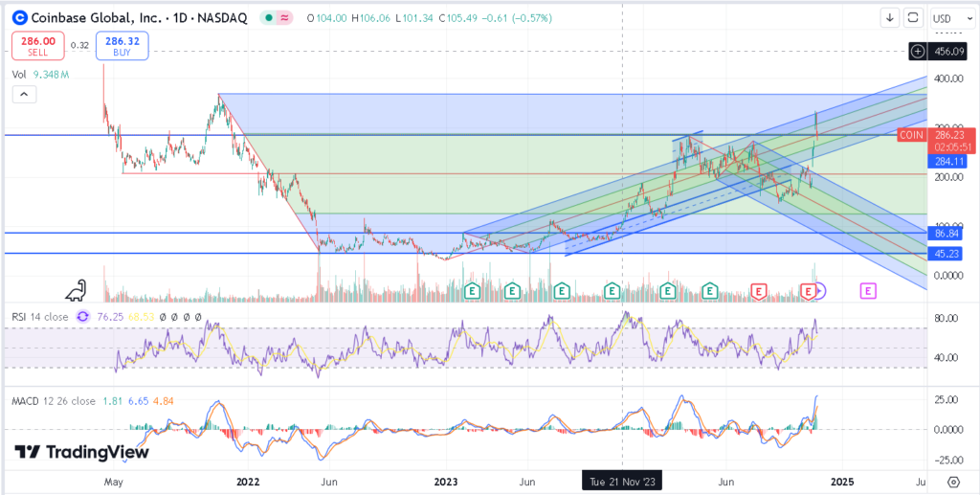This screenshot has width=980, height=495.
Task: Select the Vol indicator label
Action: pyautogui.click(x=19, y=75)
